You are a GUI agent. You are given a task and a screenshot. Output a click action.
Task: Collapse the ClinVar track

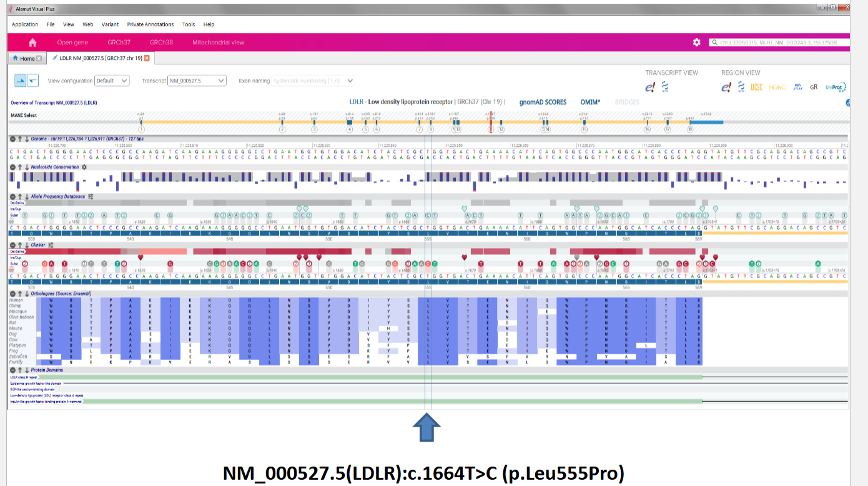pos(12,245)
